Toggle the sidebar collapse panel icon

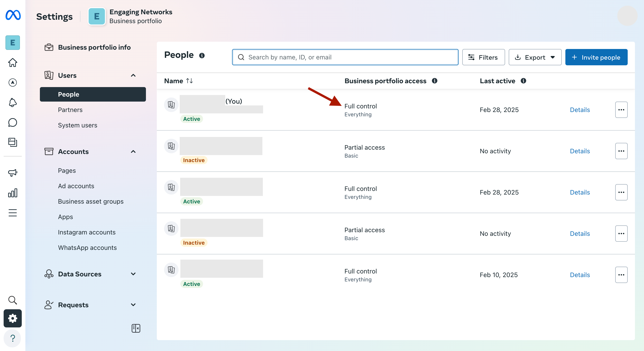point(136,328)
